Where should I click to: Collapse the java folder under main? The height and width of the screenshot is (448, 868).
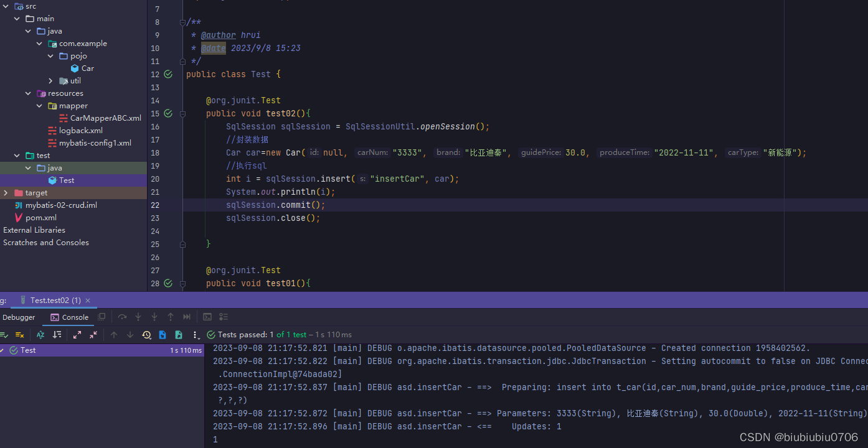[x=28, y=31]
